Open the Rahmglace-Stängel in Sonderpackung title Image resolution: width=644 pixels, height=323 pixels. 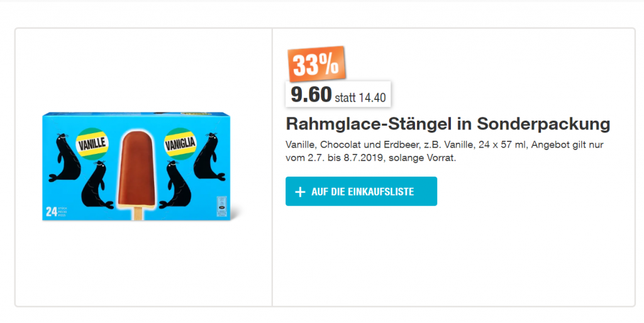coord(448,123)
